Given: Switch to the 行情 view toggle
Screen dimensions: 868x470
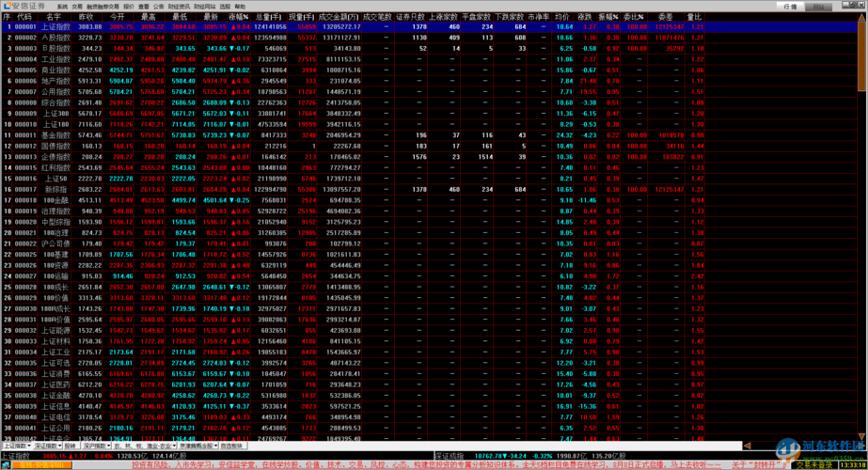Looking at the screenshot, I should pyautogui.click(x=790, y=7).
